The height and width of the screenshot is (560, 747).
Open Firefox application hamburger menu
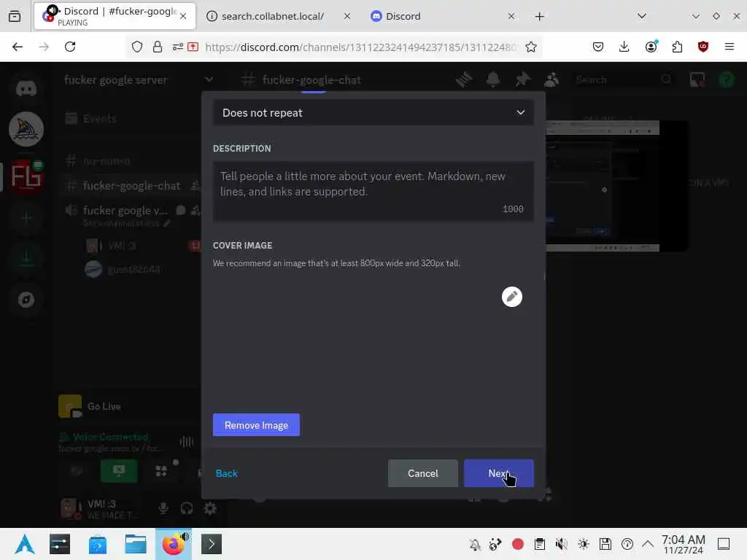point(729,47)
